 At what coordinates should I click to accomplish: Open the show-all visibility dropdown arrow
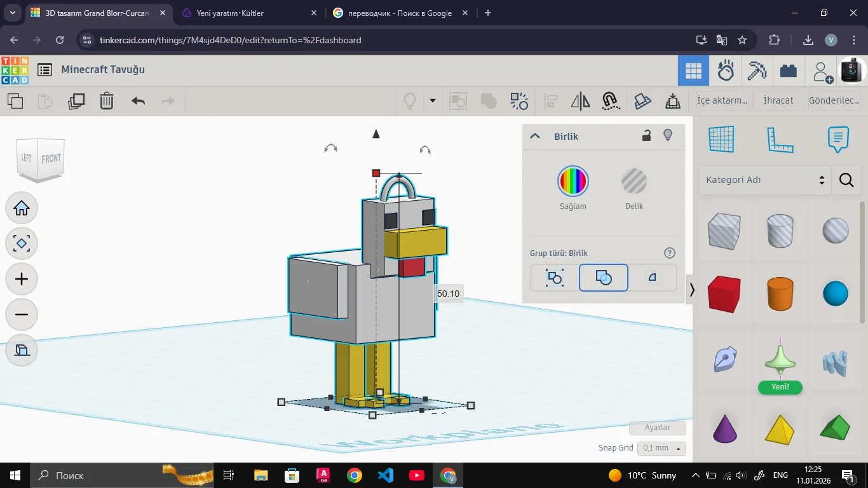pos(433,100)
